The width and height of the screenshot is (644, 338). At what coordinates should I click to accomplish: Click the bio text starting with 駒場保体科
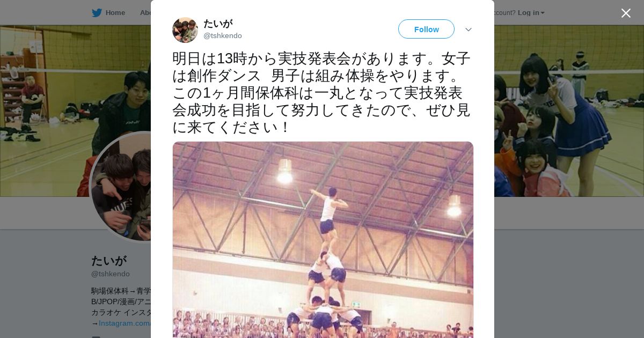coord(121,307)
